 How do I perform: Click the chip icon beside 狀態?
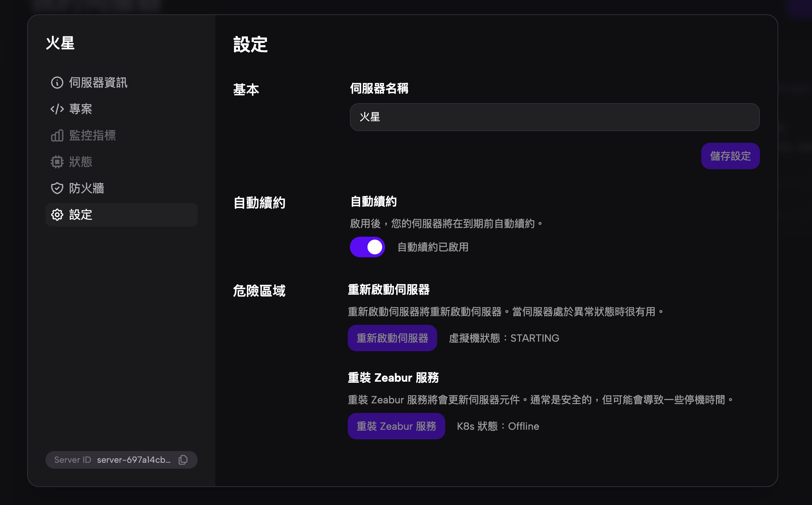(57, 162)
